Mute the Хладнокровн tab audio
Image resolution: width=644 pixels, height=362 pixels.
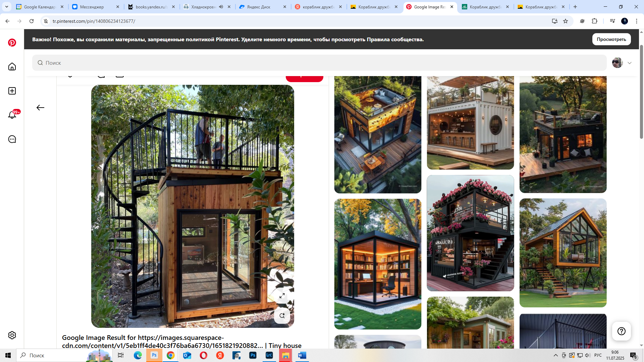221,7
